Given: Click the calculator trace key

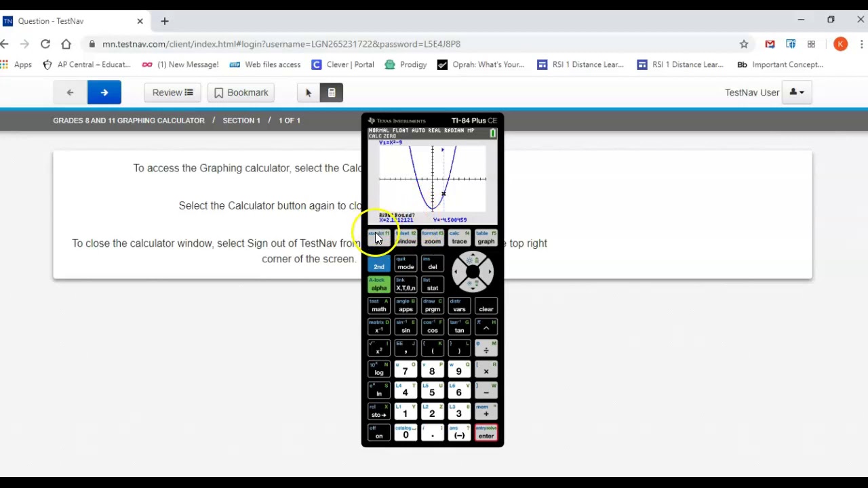Looking at the screenshot, I should (459, 238).
